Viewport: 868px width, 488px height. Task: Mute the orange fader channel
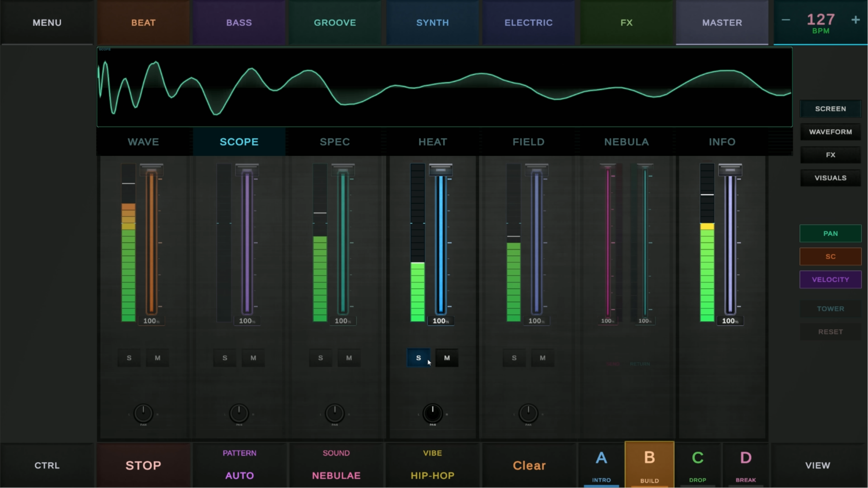pyautogui.click(x=157, y=358)
